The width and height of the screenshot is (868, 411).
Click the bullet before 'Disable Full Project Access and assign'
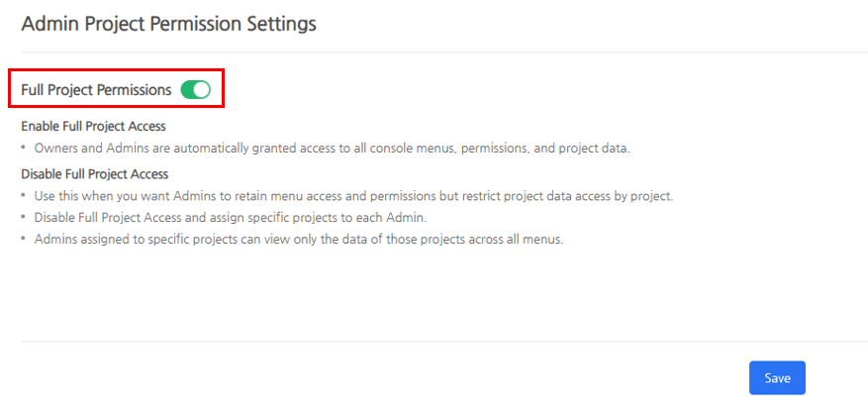point(25,218)
